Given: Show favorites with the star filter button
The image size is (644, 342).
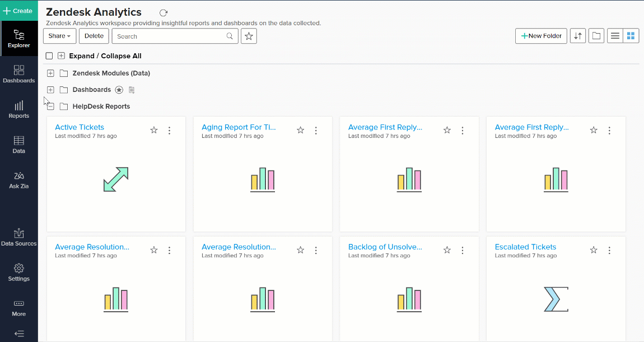Looking at the screenshot, I should [249, 36].
